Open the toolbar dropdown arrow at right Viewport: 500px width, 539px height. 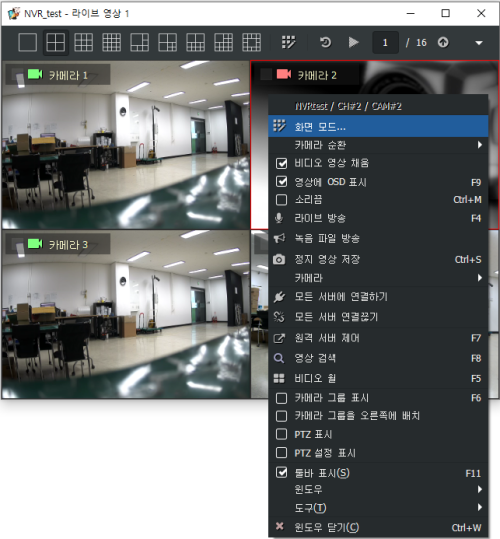click(x=479, y=43)
